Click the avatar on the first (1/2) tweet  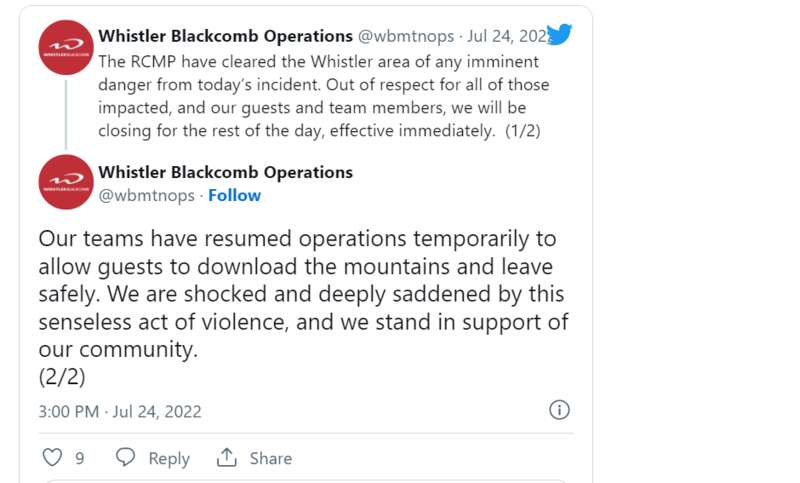click(67, 47)
